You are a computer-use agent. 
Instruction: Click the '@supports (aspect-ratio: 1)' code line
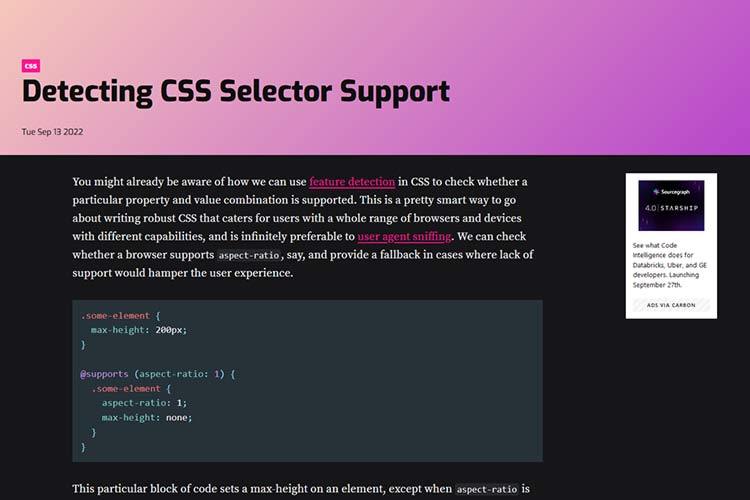[x=157, y=373]
